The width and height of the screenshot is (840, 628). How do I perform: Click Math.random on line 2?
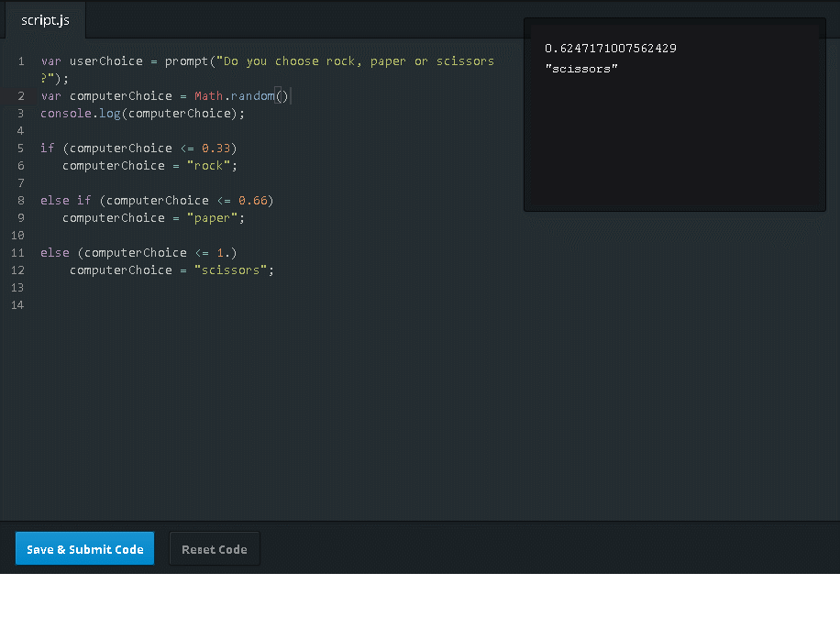[235, 96]
